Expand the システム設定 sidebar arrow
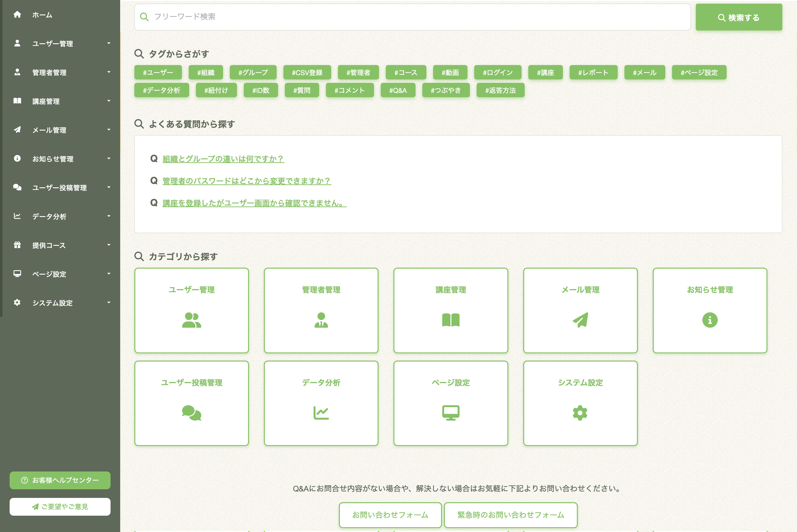This screenshot has width=797, height=532. point(109,303)
